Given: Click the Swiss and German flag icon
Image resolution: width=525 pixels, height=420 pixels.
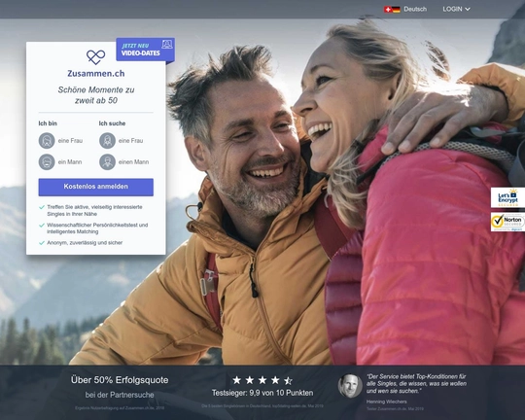Looking at the screenshot, I should (392, 10).
